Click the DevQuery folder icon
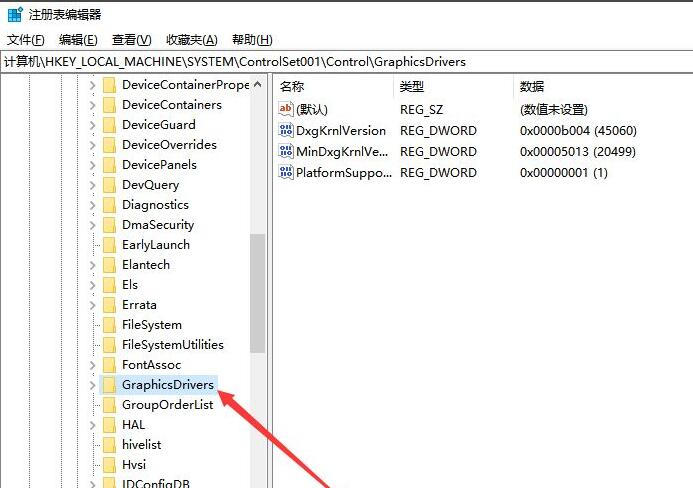This screenshot has width=693, height=488. [x=109, y=185]
